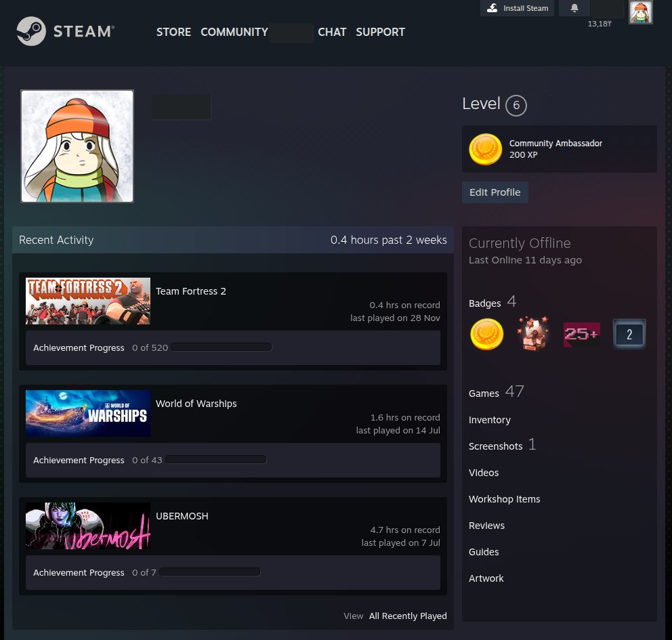Open the COMMUNITY menu

[234, 32]
